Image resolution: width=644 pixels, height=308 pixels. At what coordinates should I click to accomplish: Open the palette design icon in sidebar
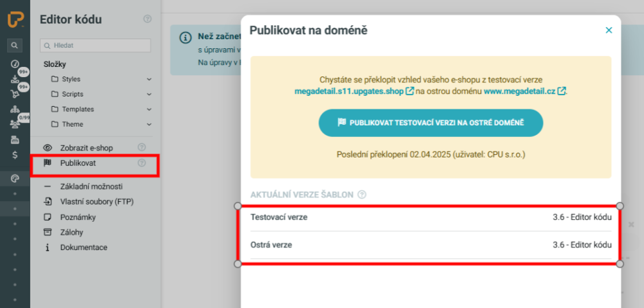click(x=15, y=178)
